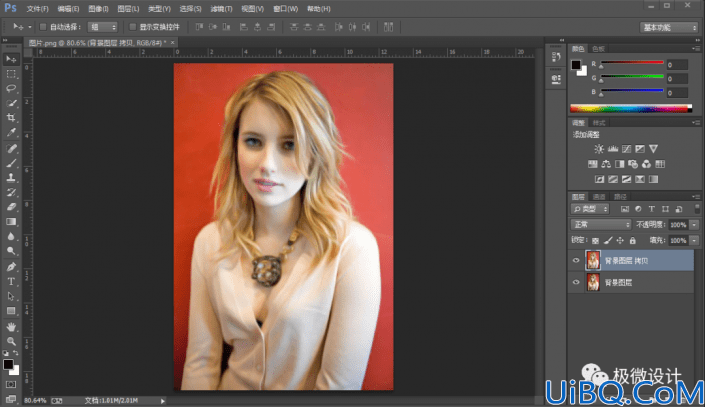Add Vibrance adjustment triangle icon
This screenshot has height=407, width=705.
653,149
